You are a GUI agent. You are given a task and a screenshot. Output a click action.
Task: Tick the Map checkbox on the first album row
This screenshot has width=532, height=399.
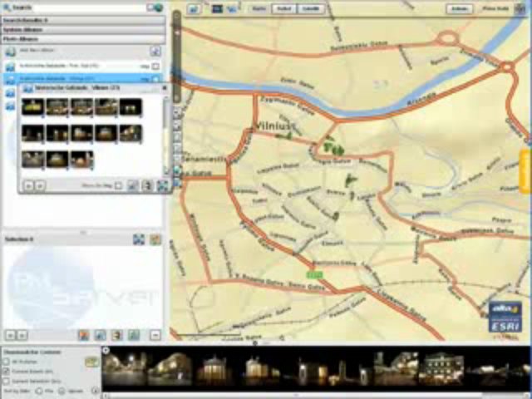(x=155, y=66)
